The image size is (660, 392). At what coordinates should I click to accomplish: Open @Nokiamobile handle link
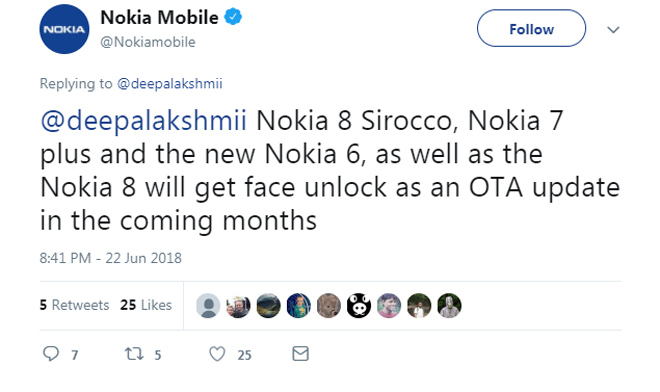coord(148,42)
